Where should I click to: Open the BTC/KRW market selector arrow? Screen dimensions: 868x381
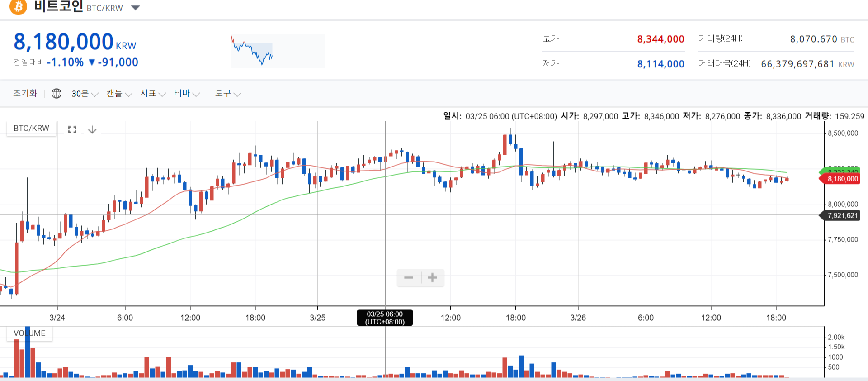[135, 8]
